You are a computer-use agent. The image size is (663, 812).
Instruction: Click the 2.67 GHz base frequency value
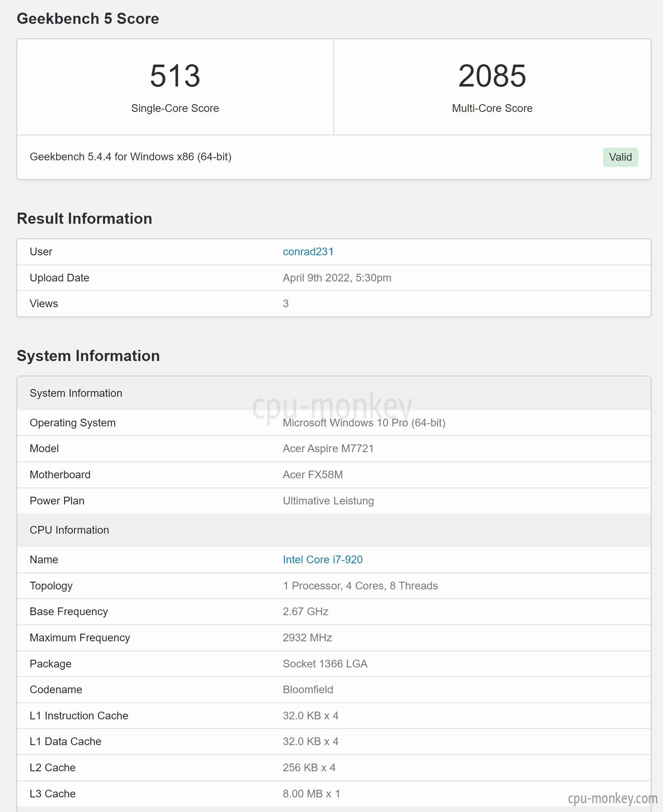point(305,611)
